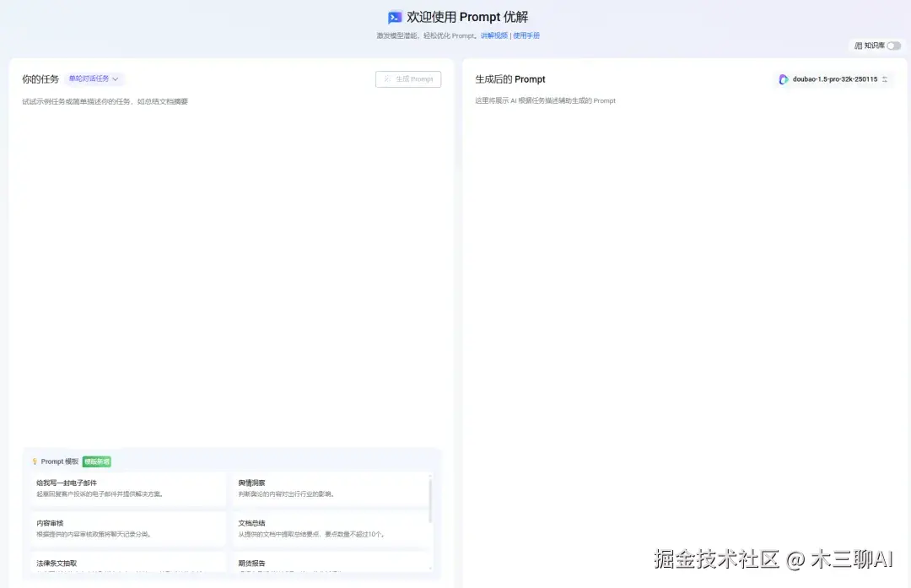Click the template list scrollbar

click(x=430, y=501)
